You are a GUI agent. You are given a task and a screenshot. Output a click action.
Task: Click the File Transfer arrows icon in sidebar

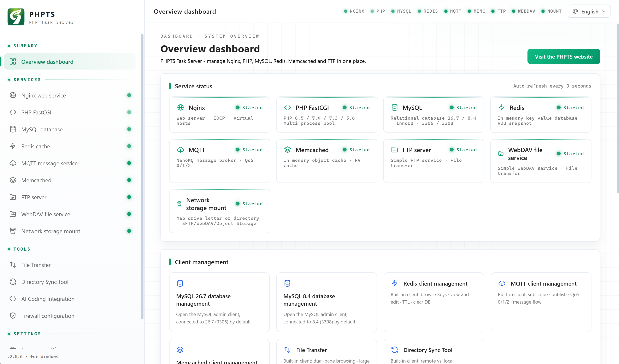click(13, 265)
